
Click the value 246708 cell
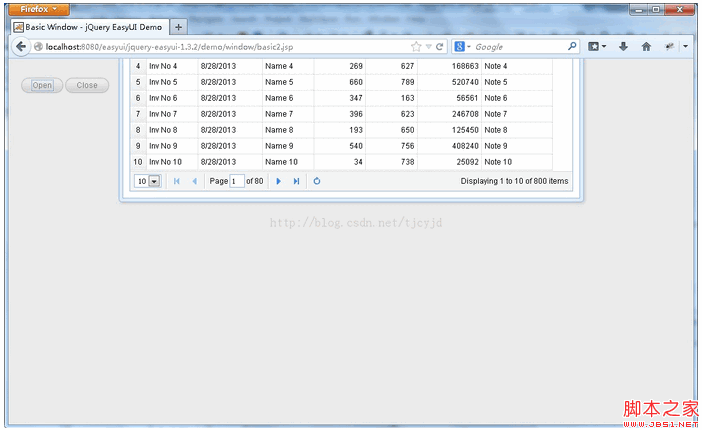click(x=449, y=114)
